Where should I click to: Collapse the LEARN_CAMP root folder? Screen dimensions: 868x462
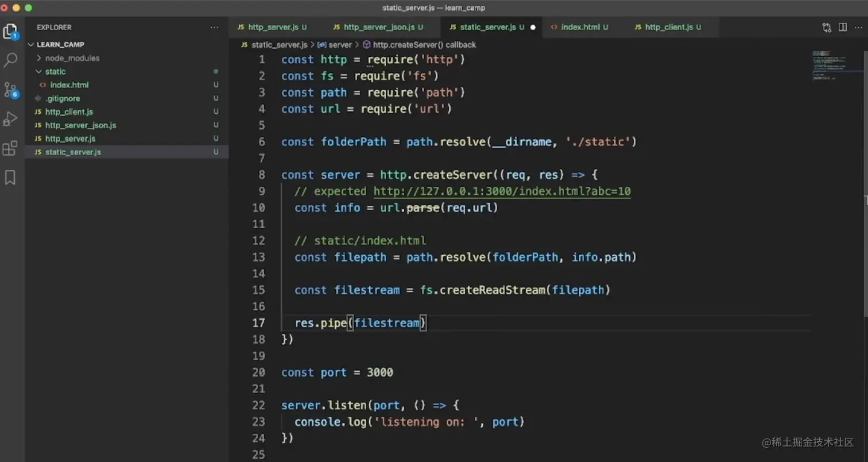tap(60, 44)
